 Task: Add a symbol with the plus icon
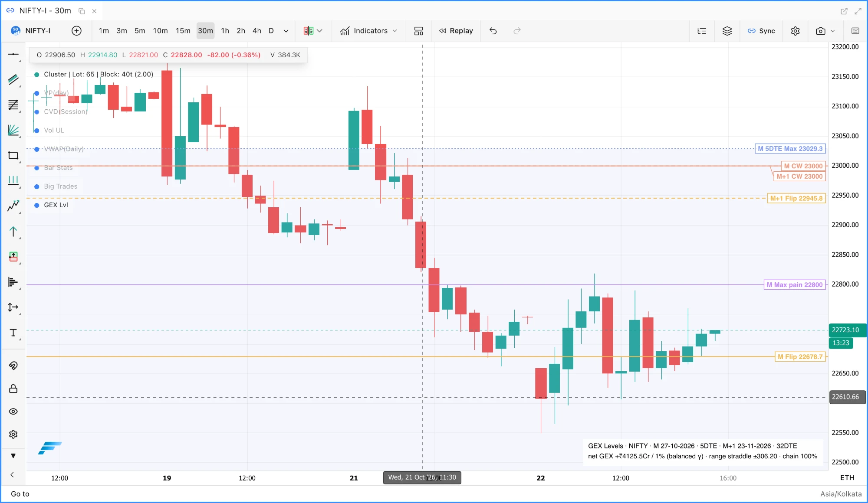76,31
